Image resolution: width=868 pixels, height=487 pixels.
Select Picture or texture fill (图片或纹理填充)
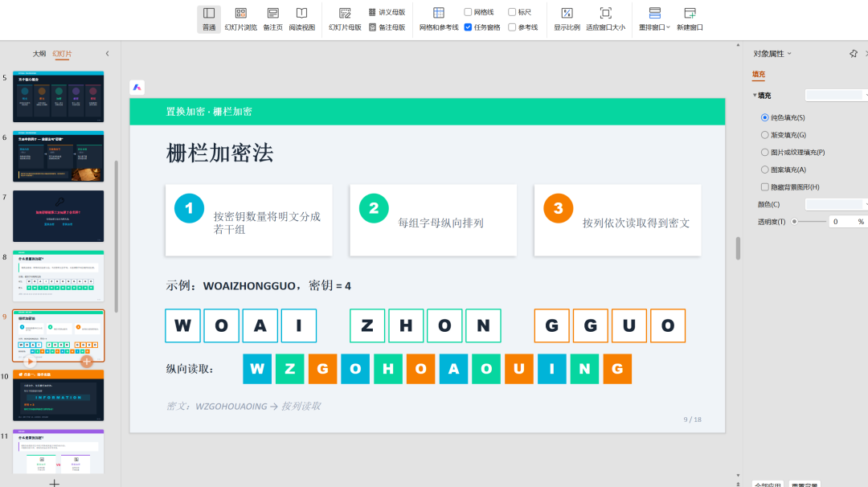765,152
